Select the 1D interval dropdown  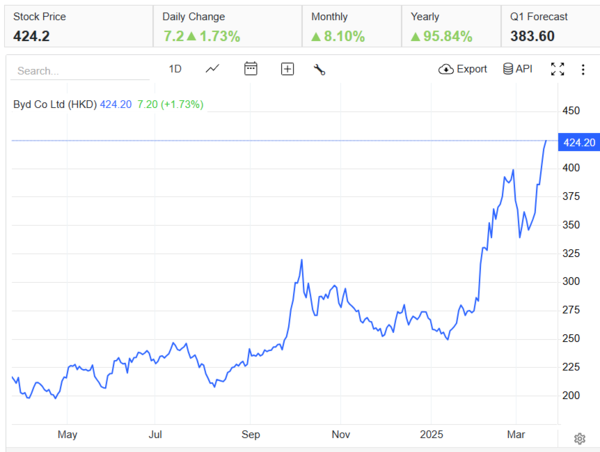point(175,69)
